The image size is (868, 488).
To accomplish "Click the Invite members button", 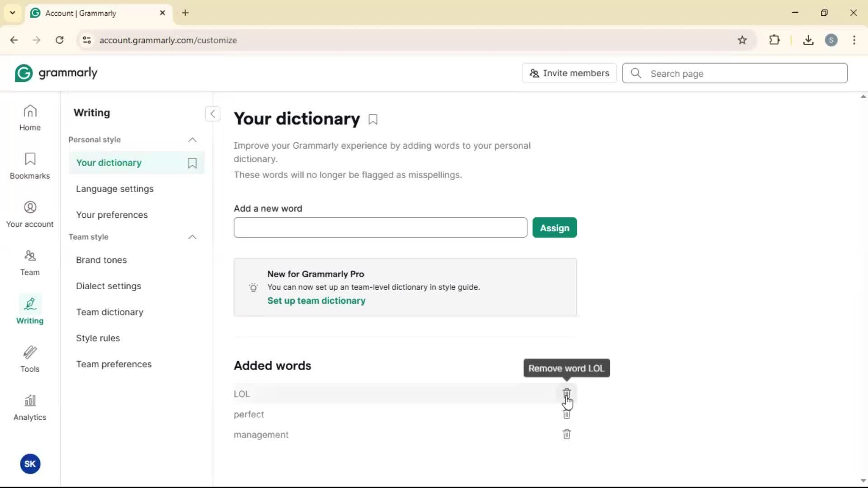I will point(569,73).
